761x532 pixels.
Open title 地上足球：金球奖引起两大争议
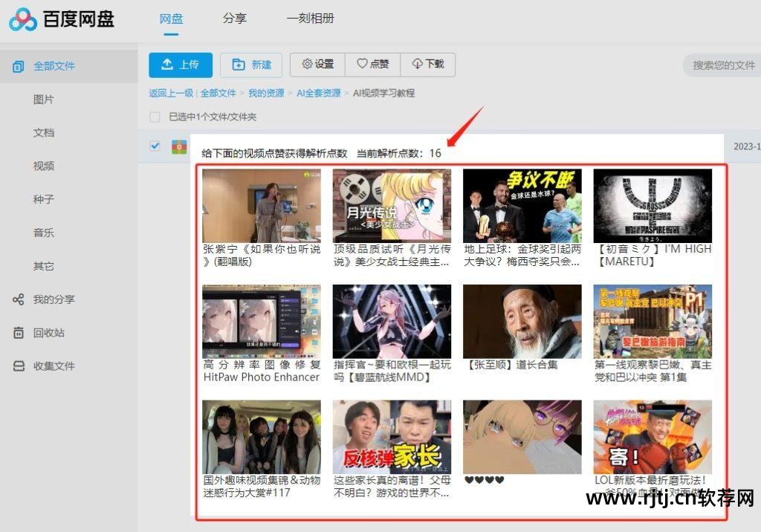(522, 256)
